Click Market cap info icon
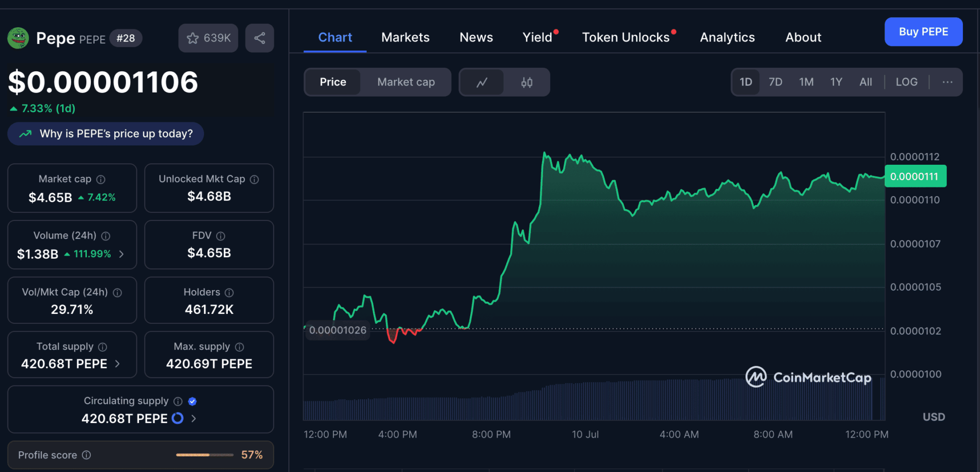The image size is (980, 472). [101, 179]
